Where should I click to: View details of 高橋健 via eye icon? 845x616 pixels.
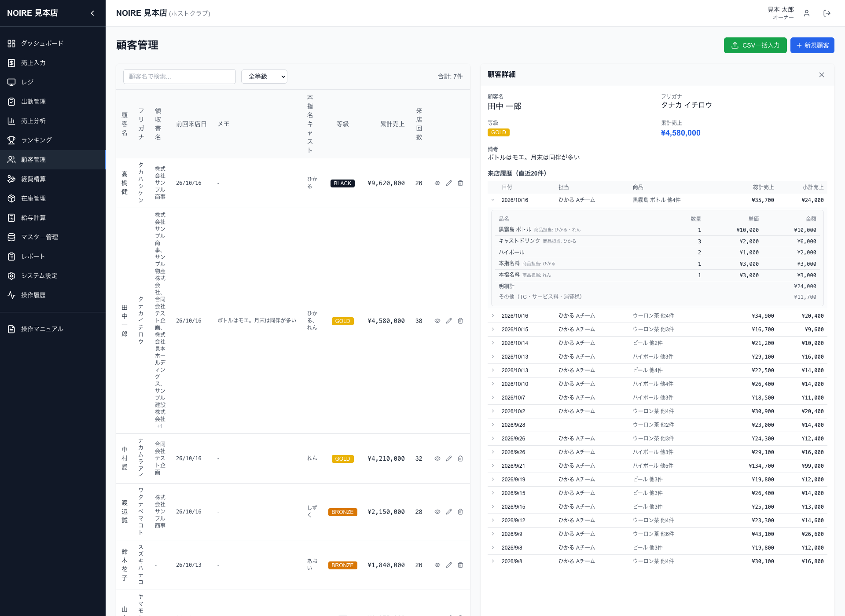437,183
